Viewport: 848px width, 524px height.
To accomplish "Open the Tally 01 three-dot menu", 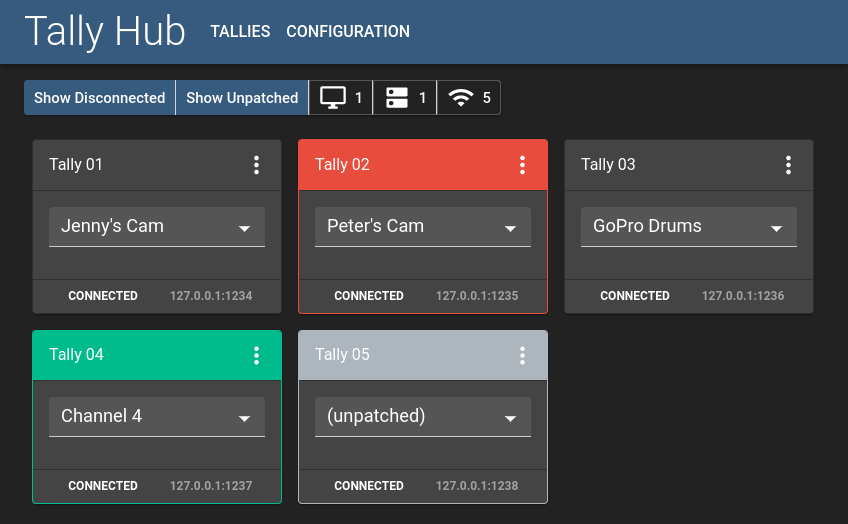I will point(257,165).
